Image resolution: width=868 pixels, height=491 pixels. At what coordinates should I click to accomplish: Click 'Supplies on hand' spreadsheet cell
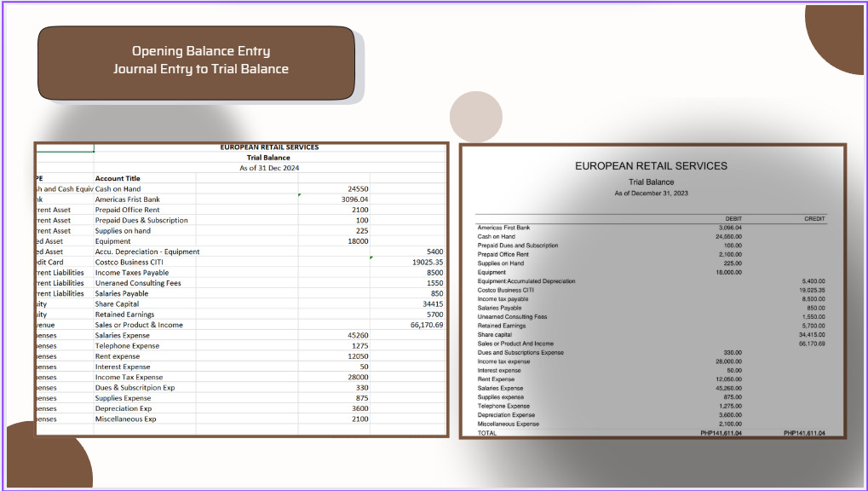tap(123, 231)
